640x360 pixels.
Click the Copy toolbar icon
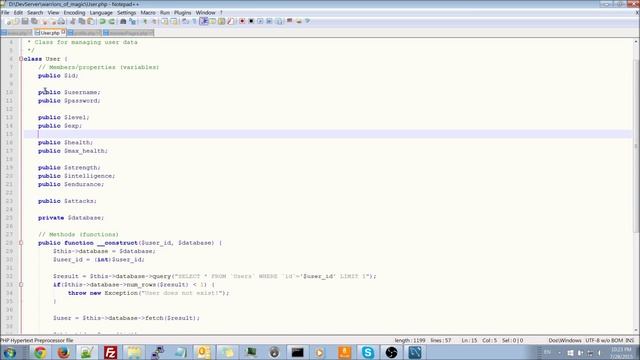(82, 21)
